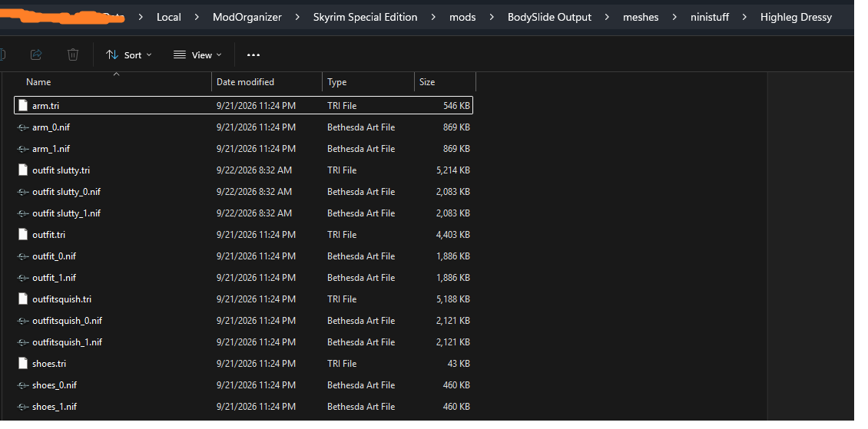Go to the mods breadcrumb folder
The width and height of the screenshot is (868, 429).
pos(462,17)
